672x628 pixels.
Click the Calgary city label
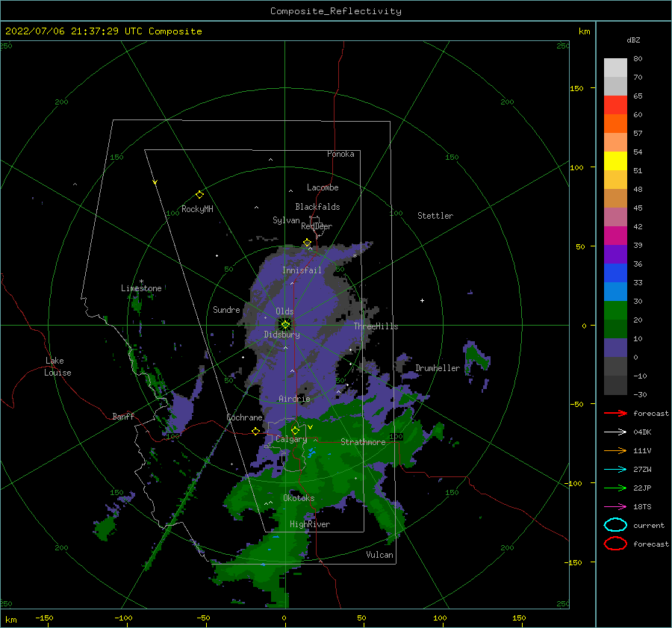pos(291,439)
